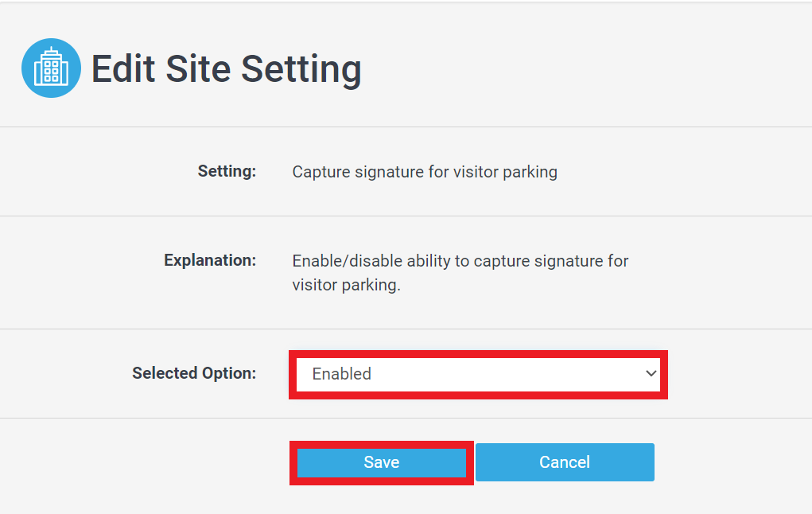Click the word Edit in the page title
Viewport: 812px width, 514px height.
coord(123,69)
